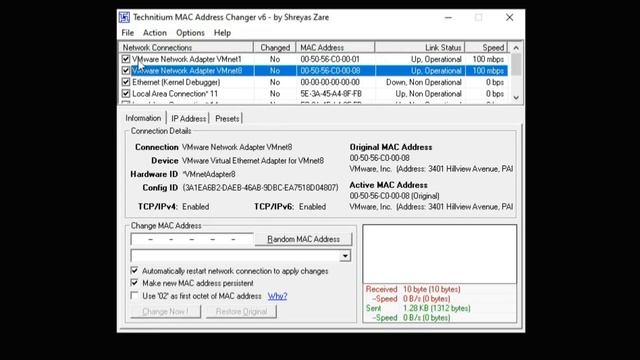Minimize the Technitium window
Image resolution: width=640 pixels, height=360 pixels.
[448, 18]
